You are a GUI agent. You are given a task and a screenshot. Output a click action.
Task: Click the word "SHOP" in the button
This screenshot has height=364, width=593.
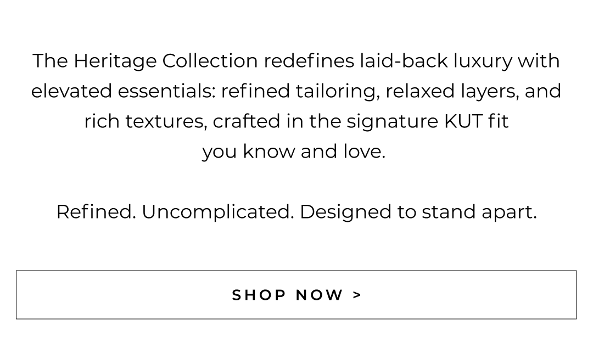pyautogui.click(x=259, y=295)
